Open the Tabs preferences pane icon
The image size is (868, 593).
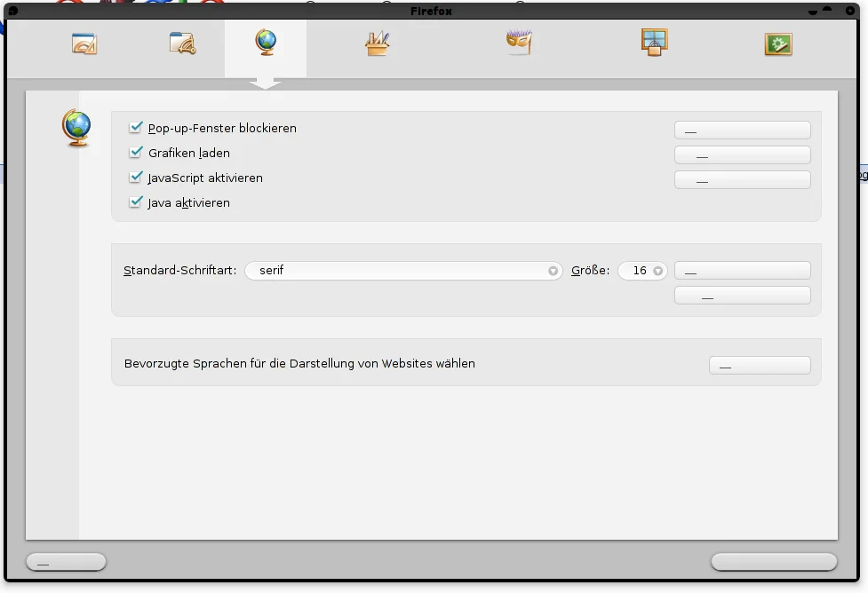pos(182,43)
